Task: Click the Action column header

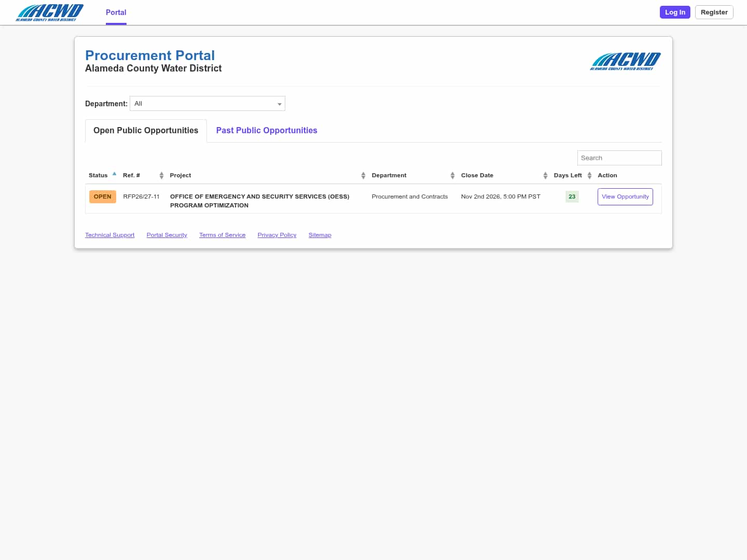Action: point(607,175)
